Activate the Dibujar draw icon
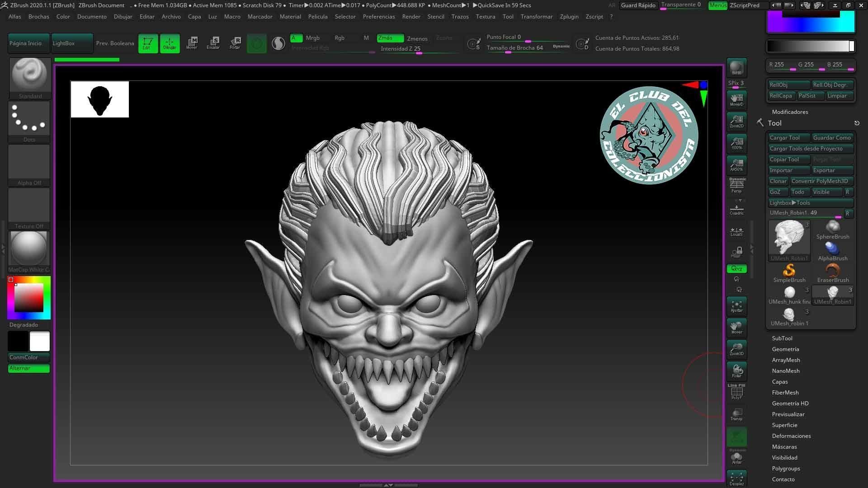The width and height of the screenshot is (868, 488). tap(170, 43)
